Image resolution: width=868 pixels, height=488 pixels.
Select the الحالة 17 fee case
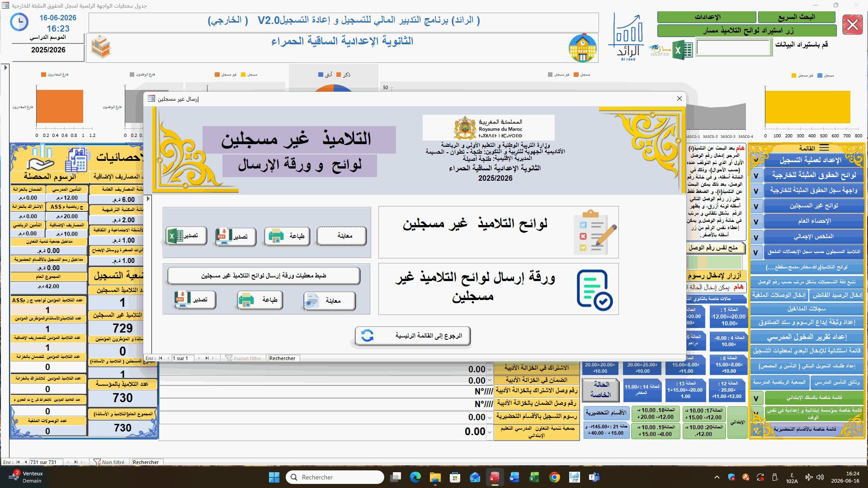click(x=704, y=414)
